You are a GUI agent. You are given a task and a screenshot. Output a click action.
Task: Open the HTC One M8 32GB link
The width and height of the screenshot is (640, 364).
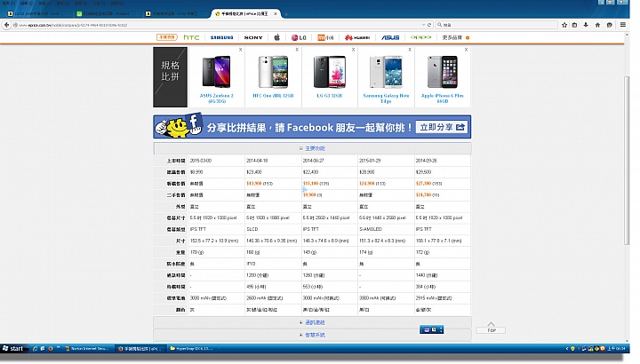[273, 96]
